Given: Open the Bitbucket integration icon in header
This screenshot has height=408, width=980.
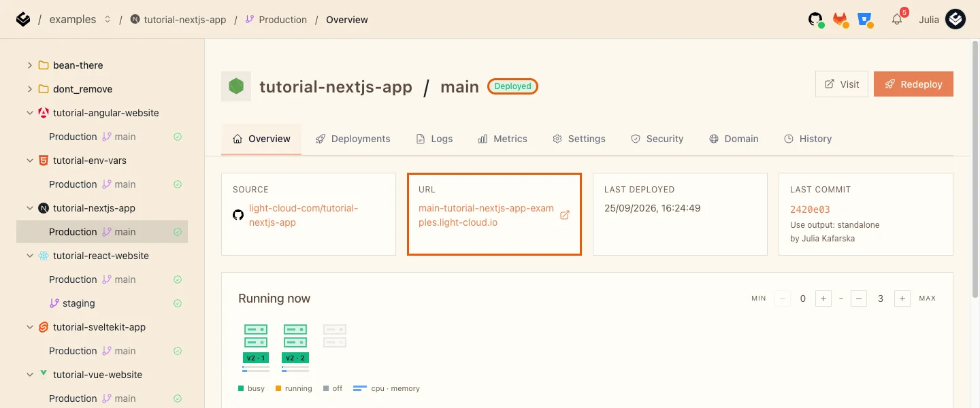Looking at the screenshot, I should tap(865, 20).
